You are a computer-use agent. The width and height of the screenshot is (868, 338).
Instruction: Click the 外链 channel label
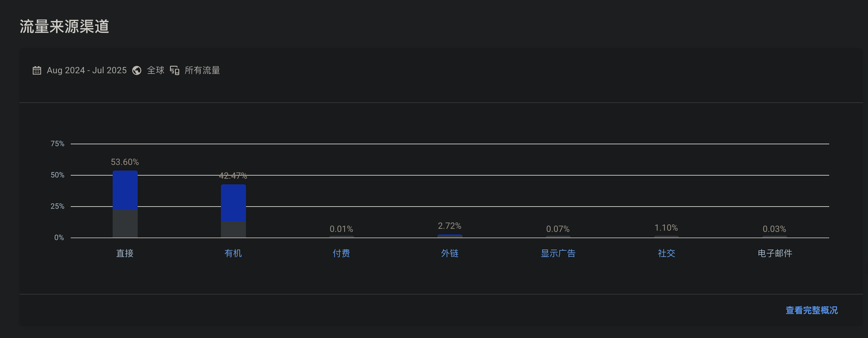[x=450, y=253]
